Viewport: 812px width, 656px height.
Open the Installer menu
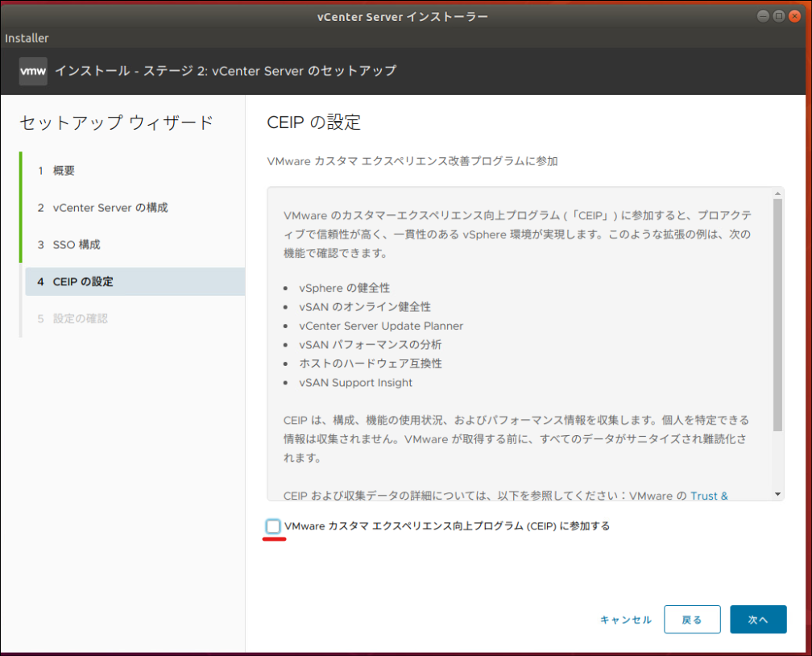click(x=27, y=38)
